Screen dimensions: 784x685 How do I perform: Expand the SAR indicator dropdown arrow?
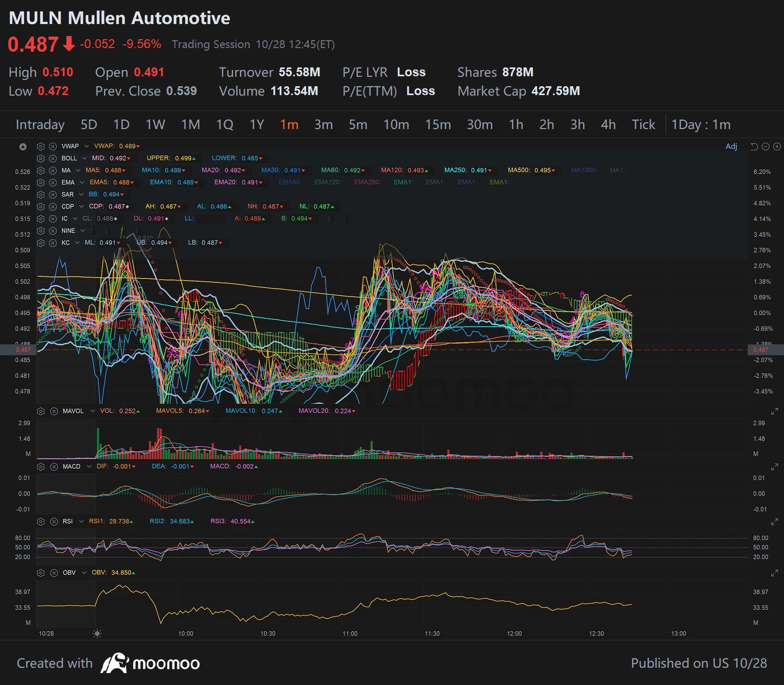pos(82,194)
